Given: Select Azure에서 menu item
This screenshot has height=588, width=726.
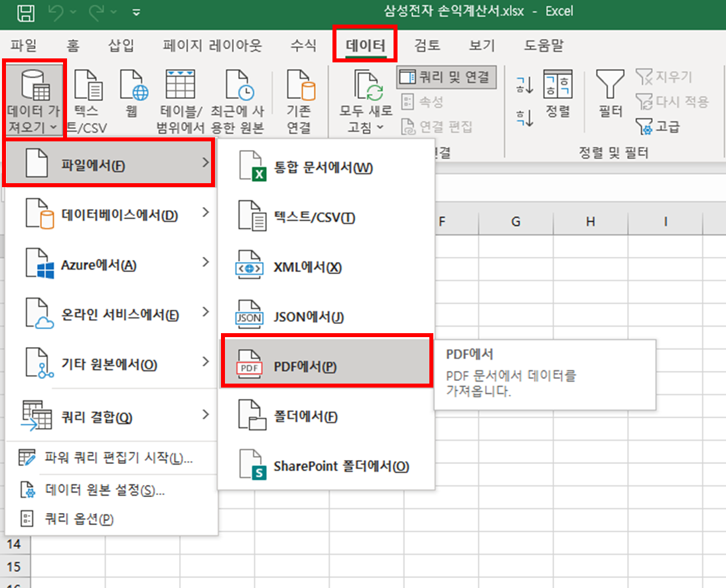Looking at the screenshot, I should [111, 264].
